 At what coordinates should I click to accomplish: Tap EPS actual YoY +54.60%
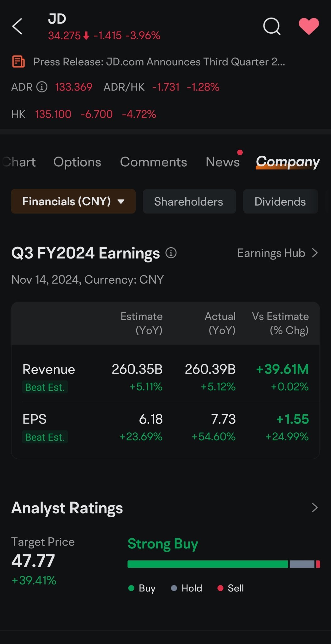[x=214, y=436]
